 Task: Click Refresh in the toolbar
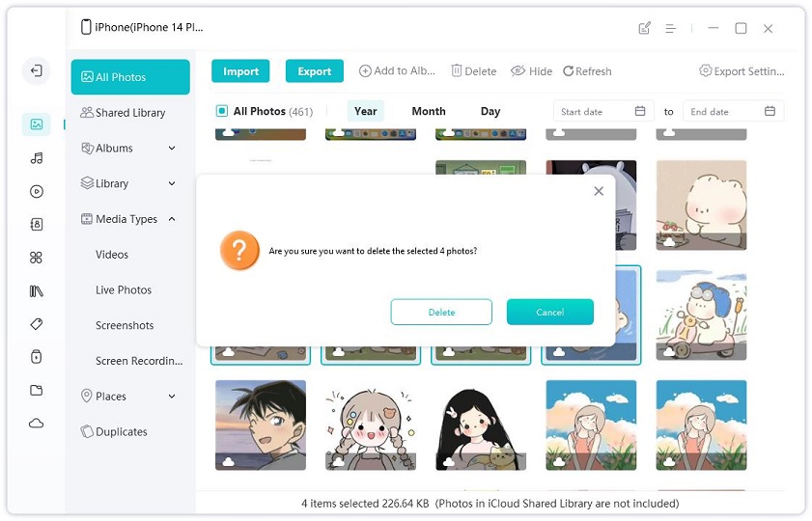click(x=587, y=70)
